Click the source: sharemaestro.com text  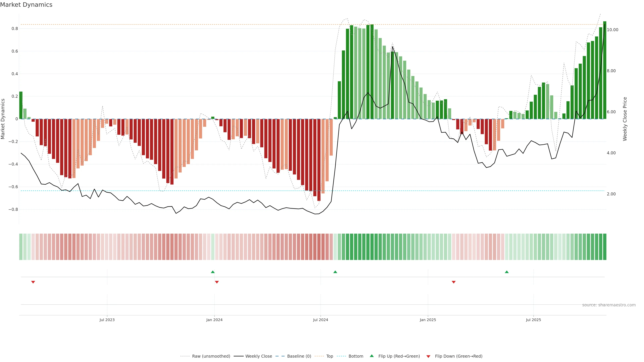[x=609, y=305]
